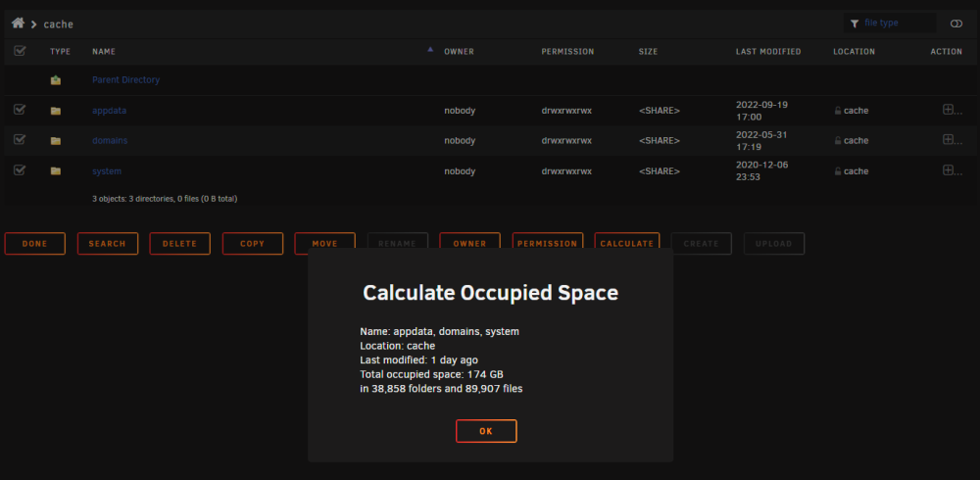Click the PERMISSION button

[548, 243]
